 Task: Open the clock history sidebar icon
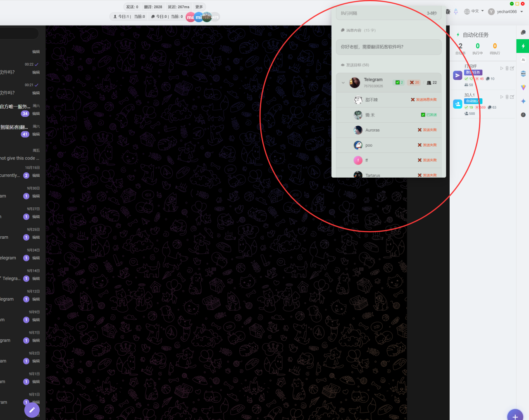coord(523,115)
